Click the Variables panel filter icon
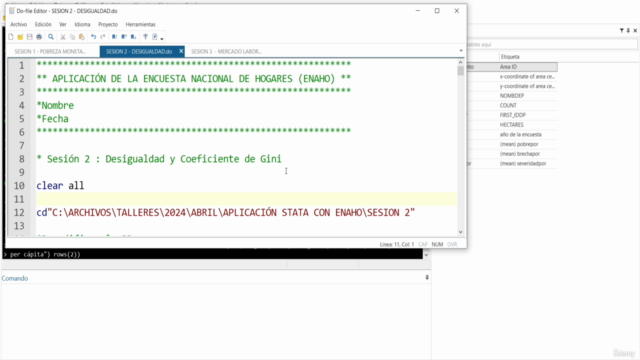Image resolution: width=640 pixels, height=360 pixels. tap(622, 31)
